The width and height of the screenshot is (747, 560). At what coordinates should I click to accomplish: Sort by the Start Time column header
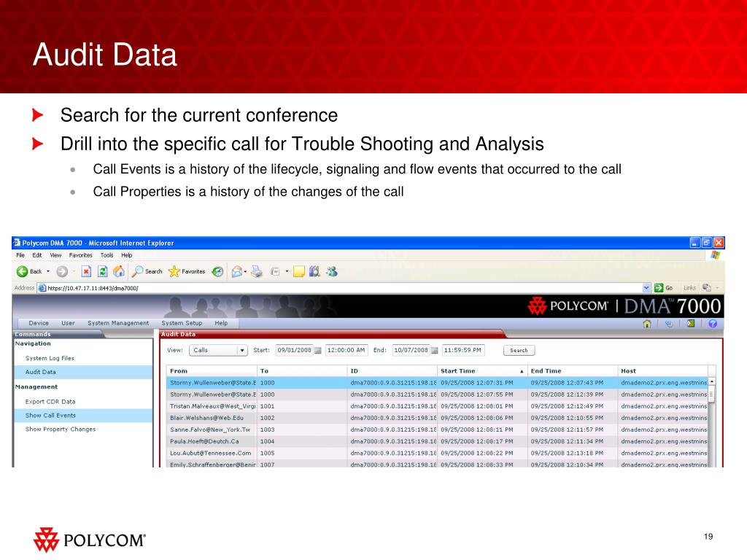(x=482, y=371)
